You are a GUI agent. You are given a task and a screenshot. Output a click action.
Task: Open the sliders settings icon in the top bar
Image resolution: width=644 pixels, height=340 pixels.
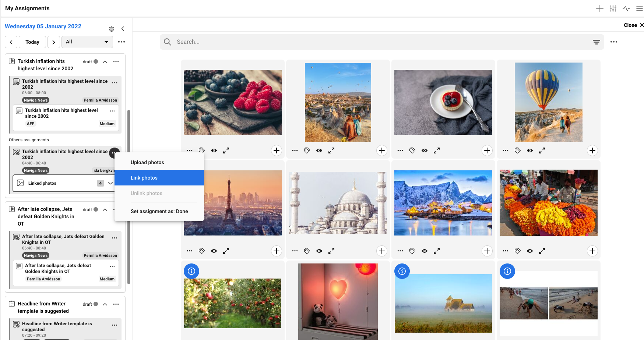point(613,8)
